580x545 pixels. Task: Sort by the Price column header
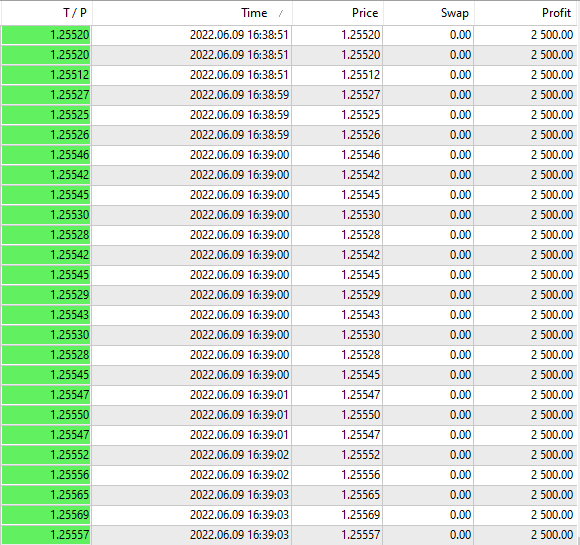coord(338,13)
